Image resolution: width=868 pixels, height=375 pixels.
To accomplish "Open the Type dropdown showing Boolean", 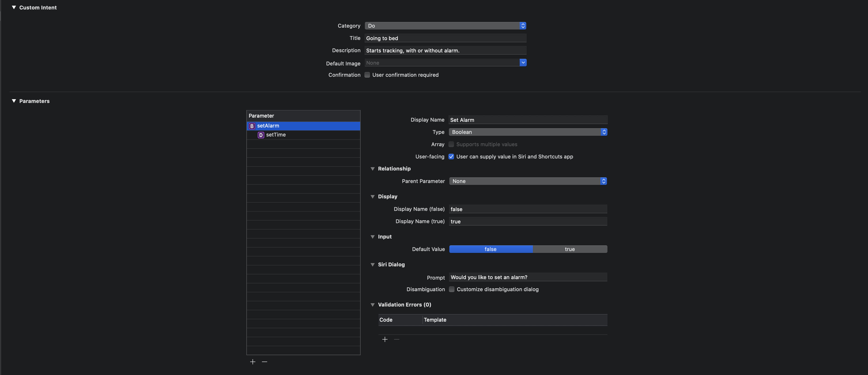I will point(528,132).
